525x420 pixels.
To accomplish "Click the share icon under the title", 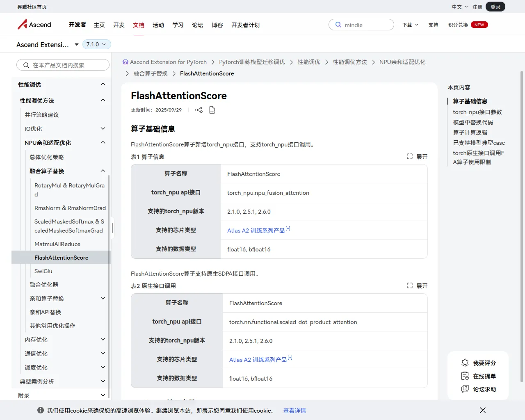I will coord(199,110).
